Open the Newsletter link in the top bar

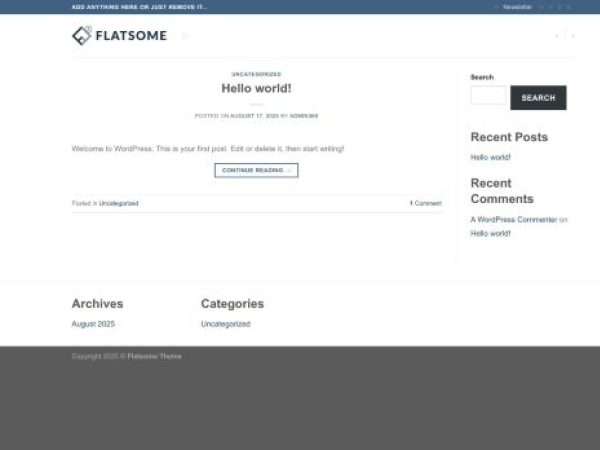click(516, 7)
